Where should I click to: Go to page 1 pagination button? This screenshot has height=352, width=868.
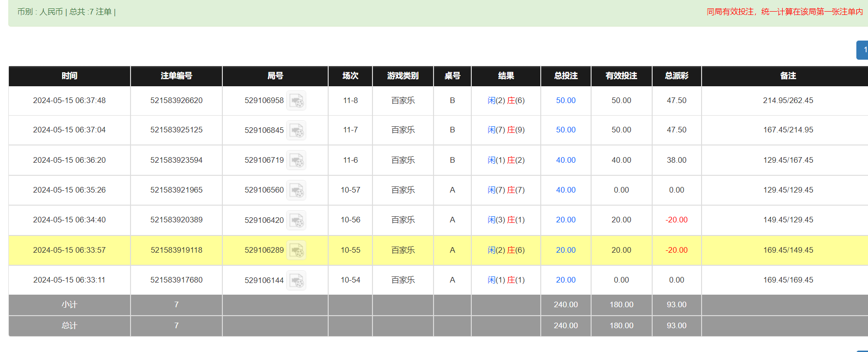pyautogui.click(x=863, y=50)
